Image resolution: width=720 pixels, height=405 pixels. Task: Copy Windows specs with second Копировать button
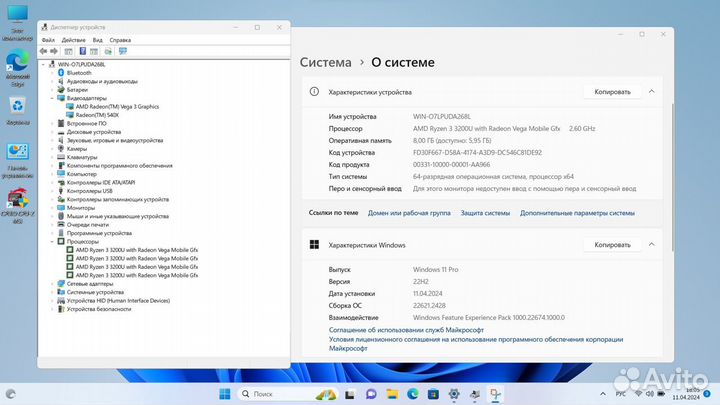pyautogui.click(x=612, y=245)
